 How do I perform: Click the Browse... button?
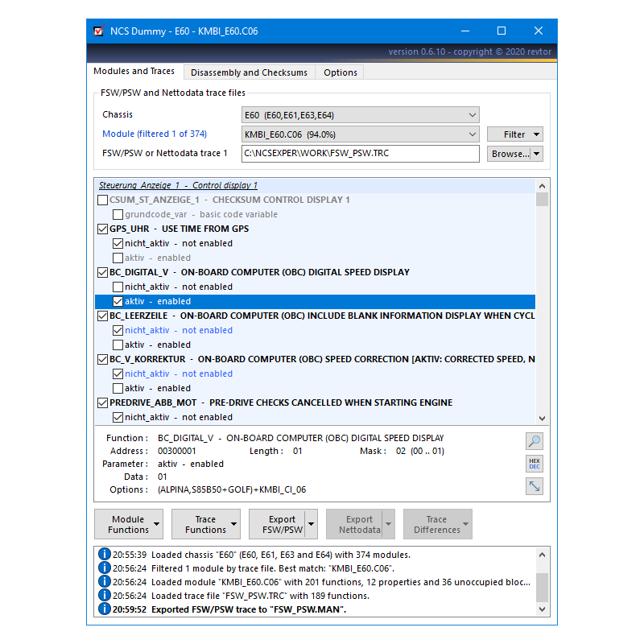tap(510, 154)
